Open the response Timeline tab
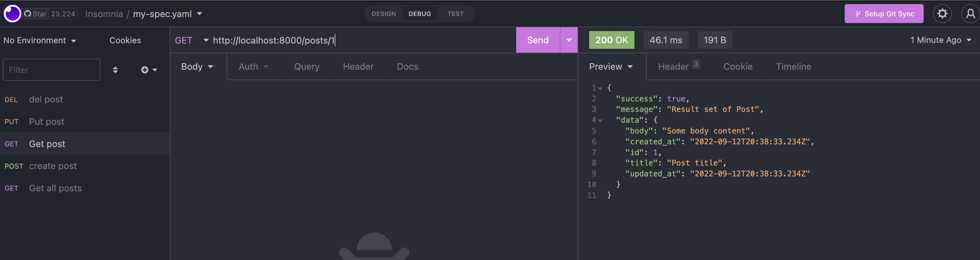Screen dimensions: 980x260 [793, 67]
